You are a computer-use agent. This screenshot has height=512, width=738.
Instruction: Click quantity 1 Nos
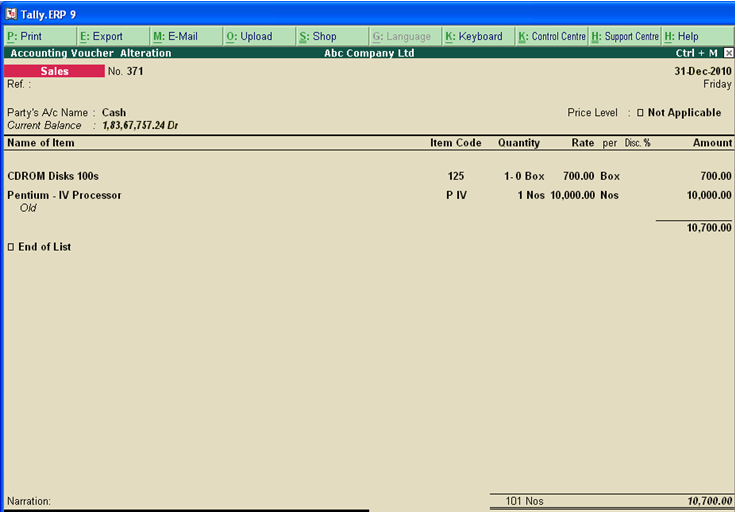(531, 195)
